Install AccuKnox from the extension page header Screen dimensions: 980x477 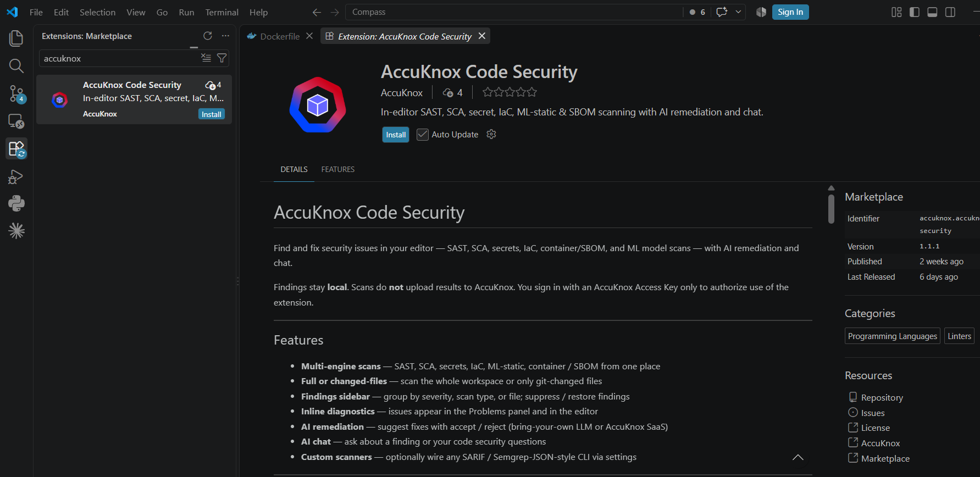[396, 135]
